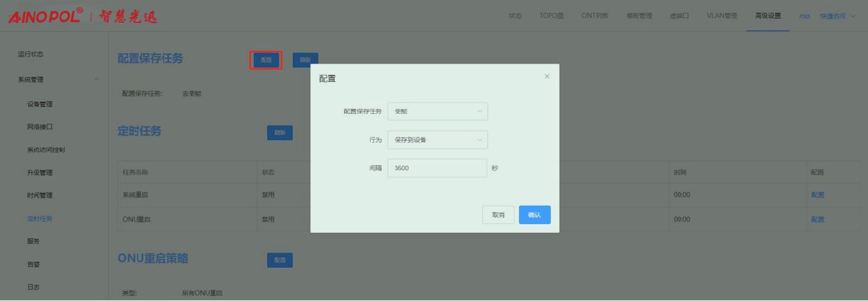Image resolution: width=868 pixels, height=301 pixels.
Task: Open the 配置保存任务 dropdown showing 使能
Action: tap(438, 111)
